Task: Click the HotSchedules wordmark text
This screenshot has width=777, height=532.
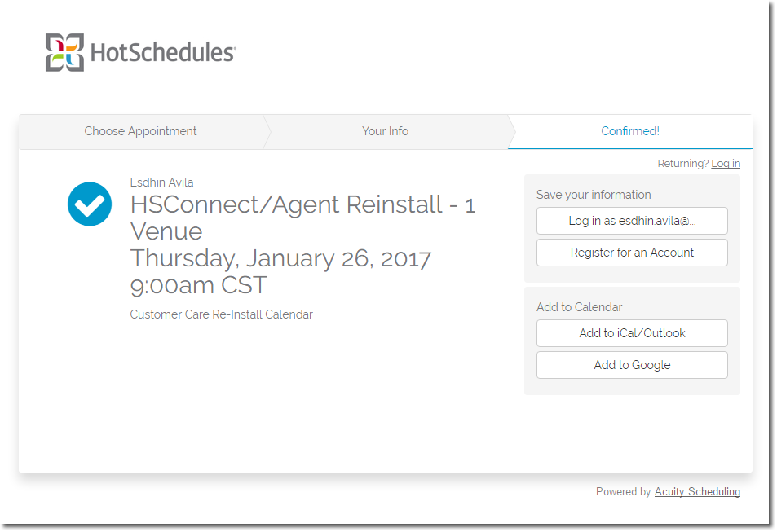Action: click(x=162, y=53)
